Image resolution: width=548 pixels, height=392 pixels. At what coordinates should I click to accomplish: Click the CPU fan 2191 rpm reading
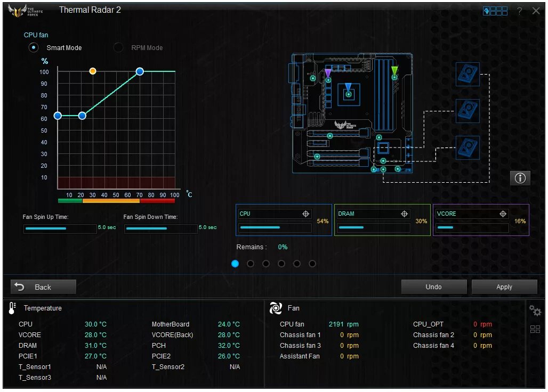pyautogui.click(x=343, y=324)
